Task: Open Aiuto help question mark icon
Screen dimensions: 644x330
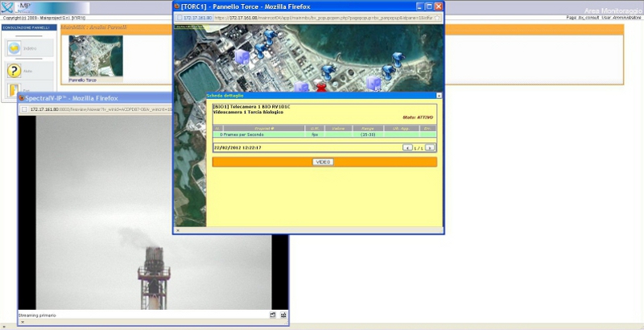Action: 14,71
